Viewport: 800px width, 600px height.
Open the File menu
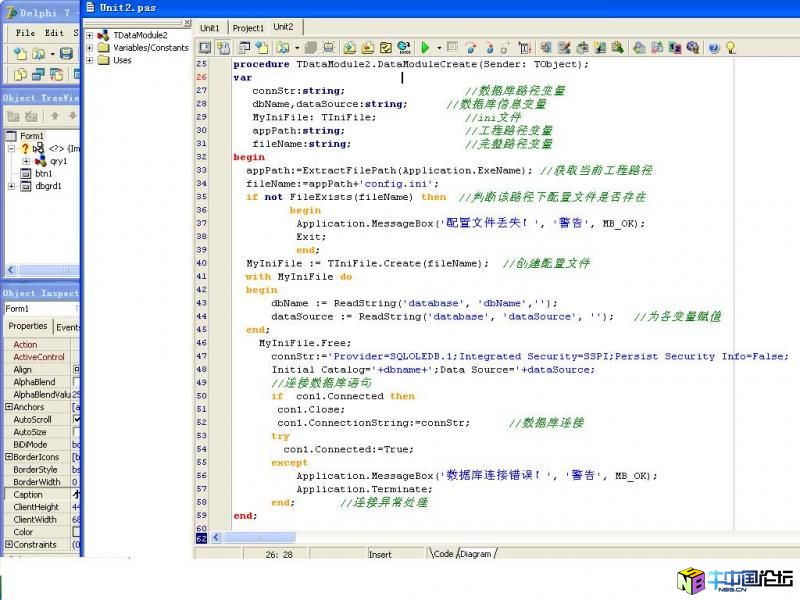pyautogui.click(x=25, y=33)
